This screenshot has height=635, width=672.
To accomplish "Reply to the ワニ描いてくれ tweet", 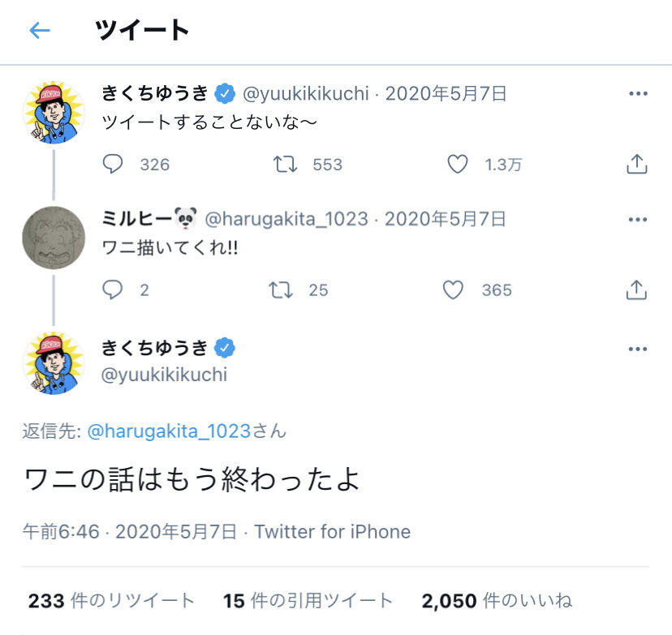I will coord(113,290).
